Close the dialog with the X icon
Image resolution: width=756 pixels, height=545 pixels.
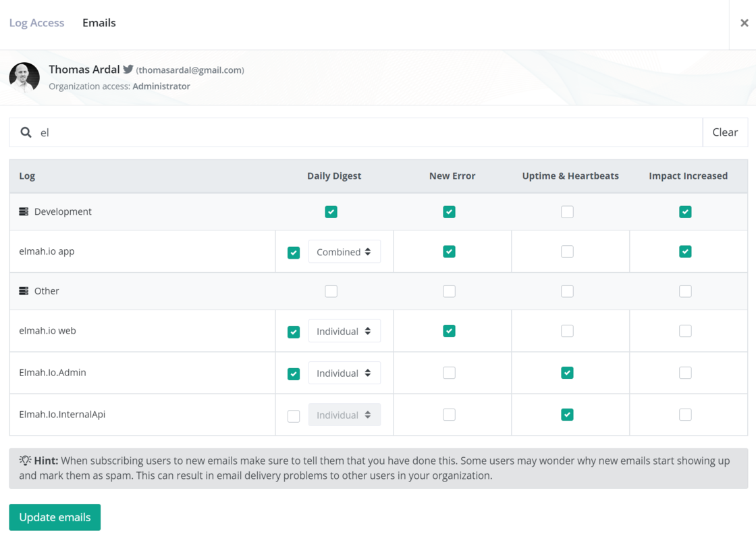tap(744, 23)
